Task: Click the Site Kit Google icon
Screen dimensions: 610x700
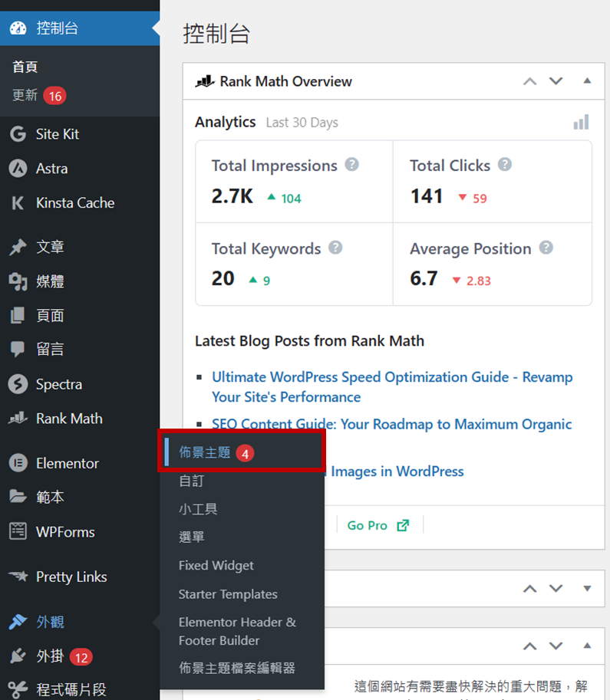Action: point(18,134)
